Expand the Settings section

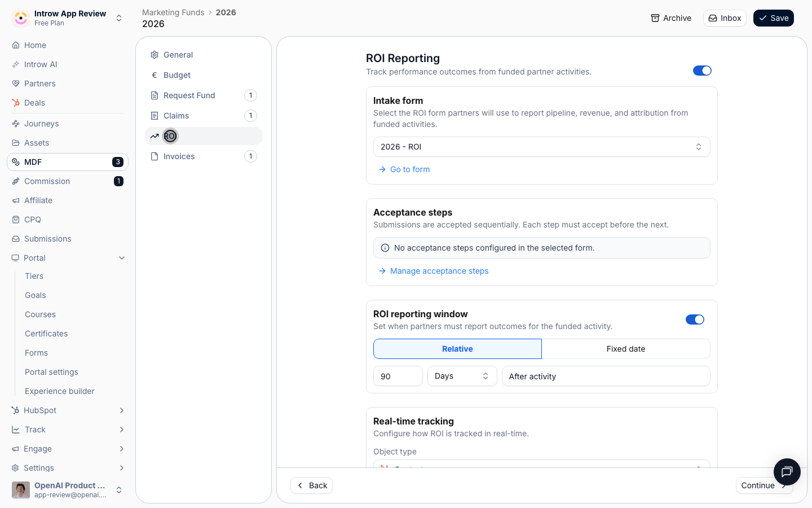click(122, 468)
